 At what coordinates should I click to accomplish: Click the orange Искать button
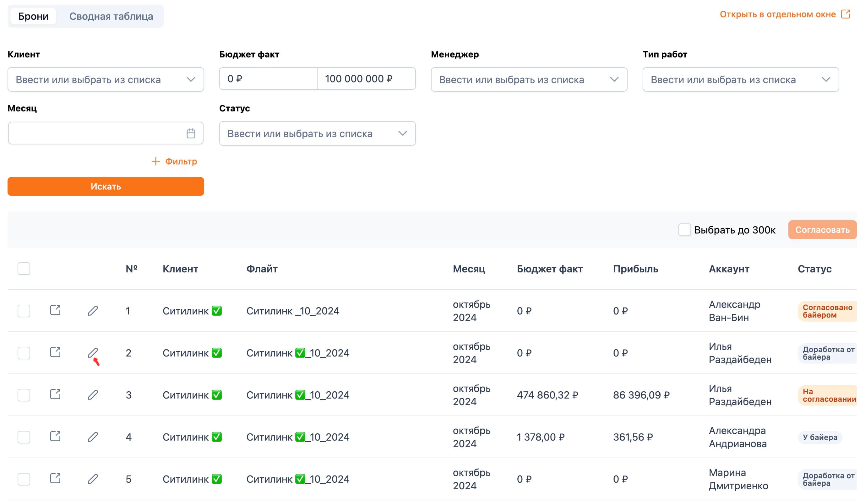(106, 186)
